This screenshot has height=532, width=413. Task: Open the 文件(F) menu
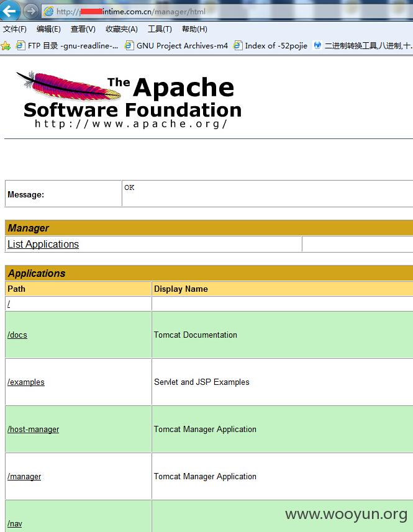click(x=14, y=29)
